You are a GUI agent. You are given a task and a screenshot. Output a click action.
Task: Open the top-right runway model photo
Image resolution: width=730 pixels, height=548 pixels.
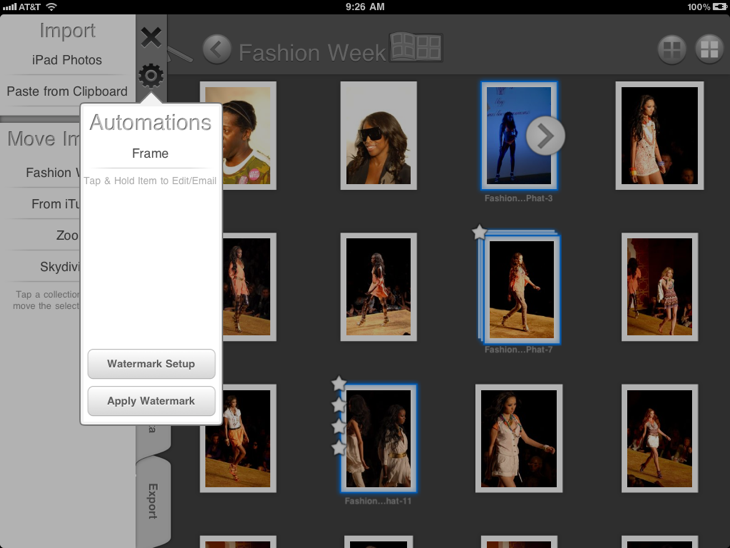click(658, 135)
